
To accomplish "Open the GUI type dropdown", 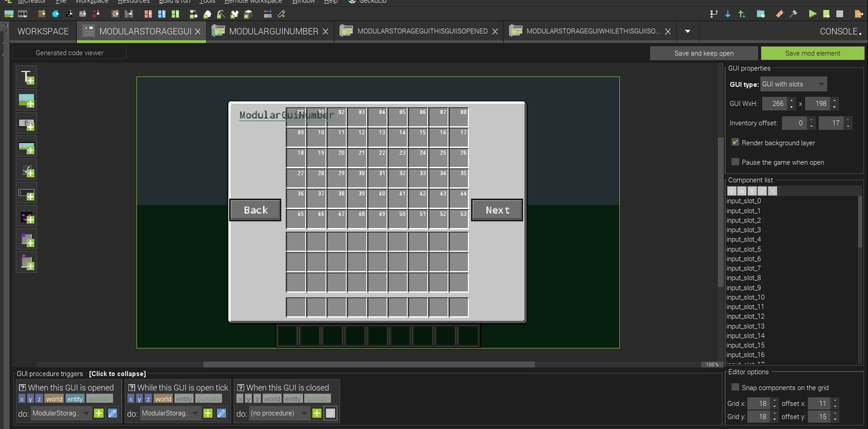I will [793, 84].
